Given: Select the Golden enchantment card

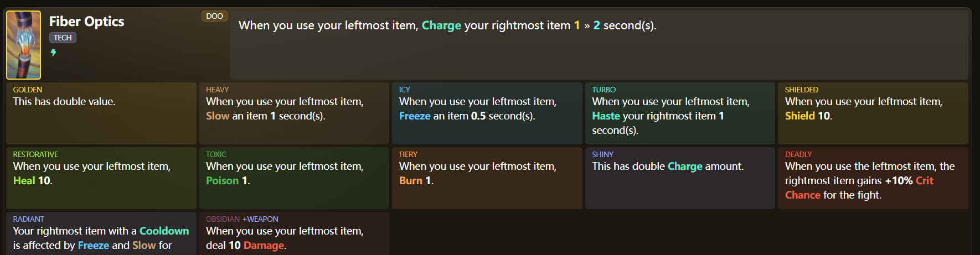Looking at the screenshot, I should pos(101,113).
